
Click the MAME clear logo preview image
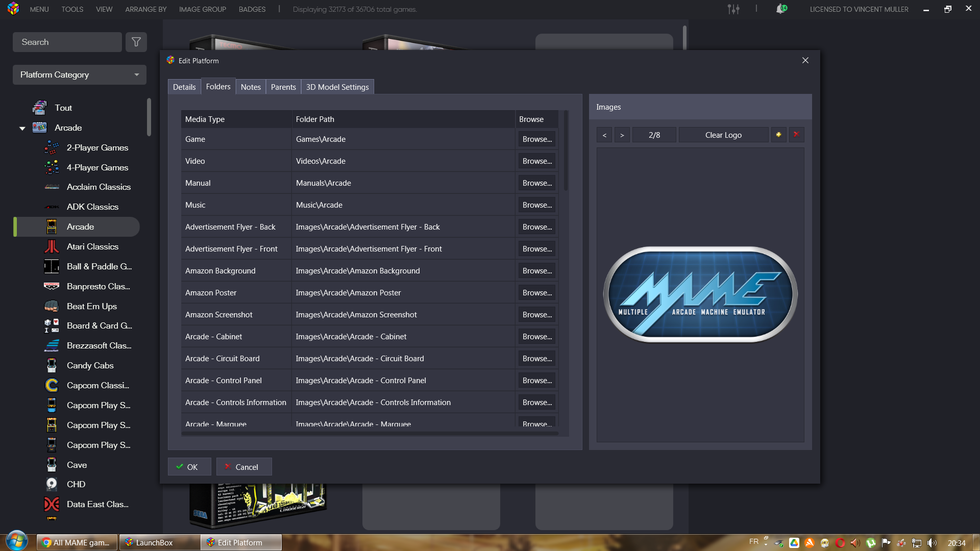click(x=700, y=294)
